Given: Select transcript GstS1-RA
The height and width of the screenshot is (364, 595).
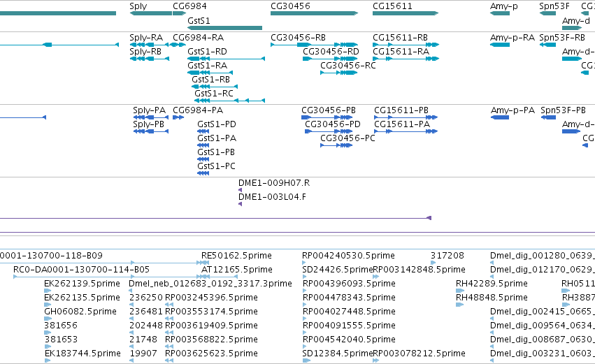Looking at the screenshot, I should [x=207, y=66].
